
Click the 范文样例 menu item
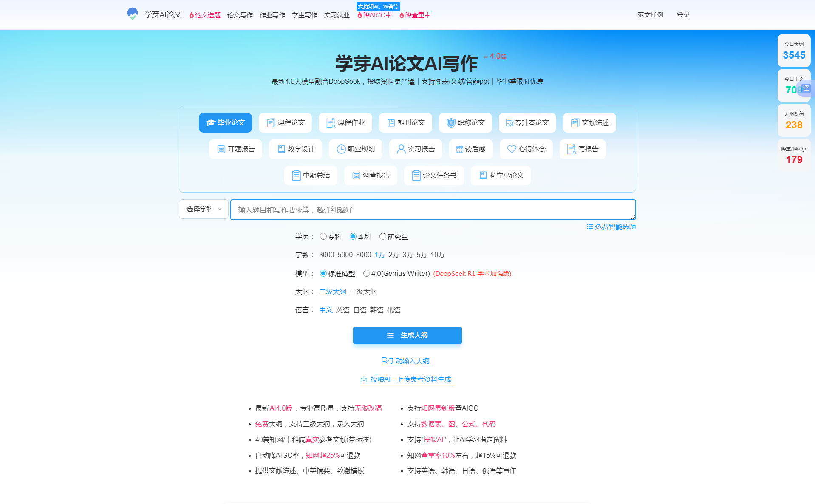(650, 14)
